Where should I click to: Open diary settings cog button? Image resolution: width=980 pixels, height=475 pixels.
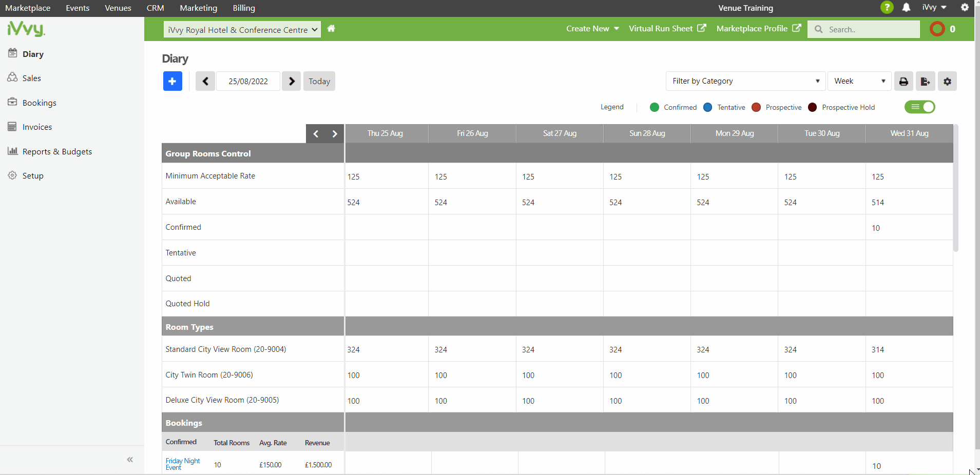[947, 81]
